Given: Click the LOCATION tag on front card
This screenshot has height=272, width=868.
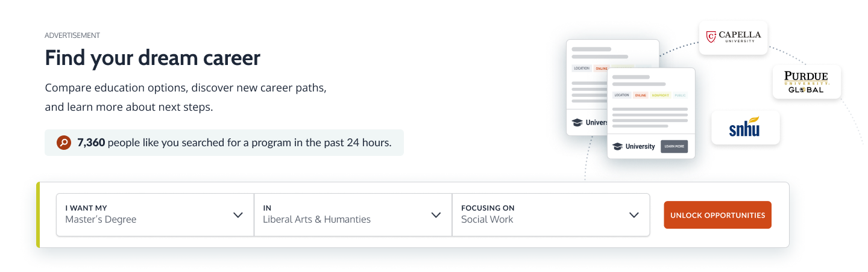Looking at the screenshot, I should point(621,95).
